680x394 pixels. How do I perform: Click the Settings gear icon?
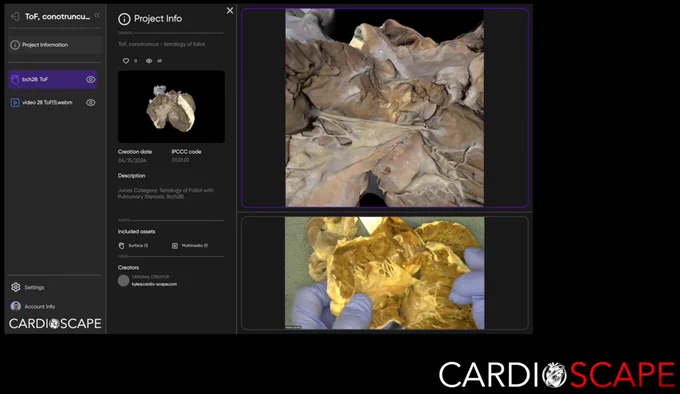point(16,287)
